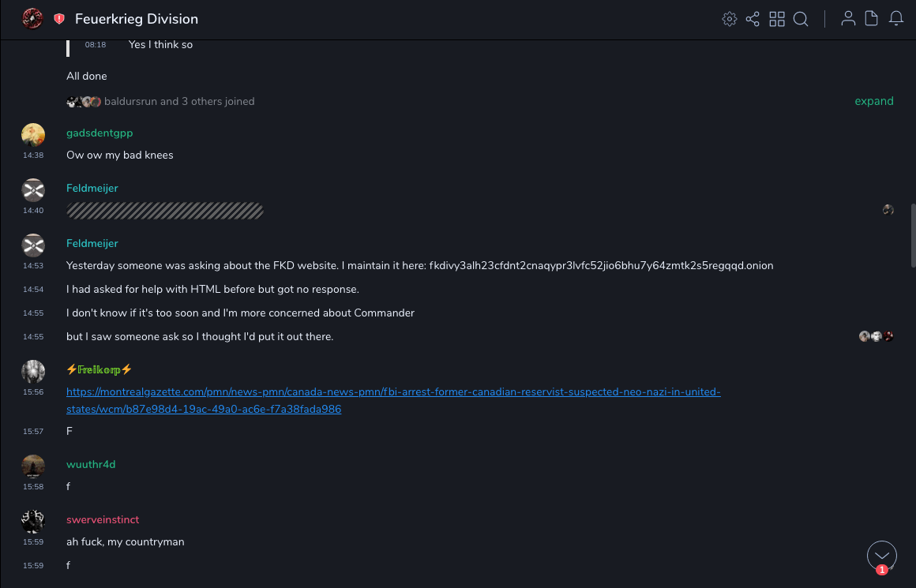Click the round room avatar in header
The width and height of the screenshot is (916, 588).
tap(32, 18)
